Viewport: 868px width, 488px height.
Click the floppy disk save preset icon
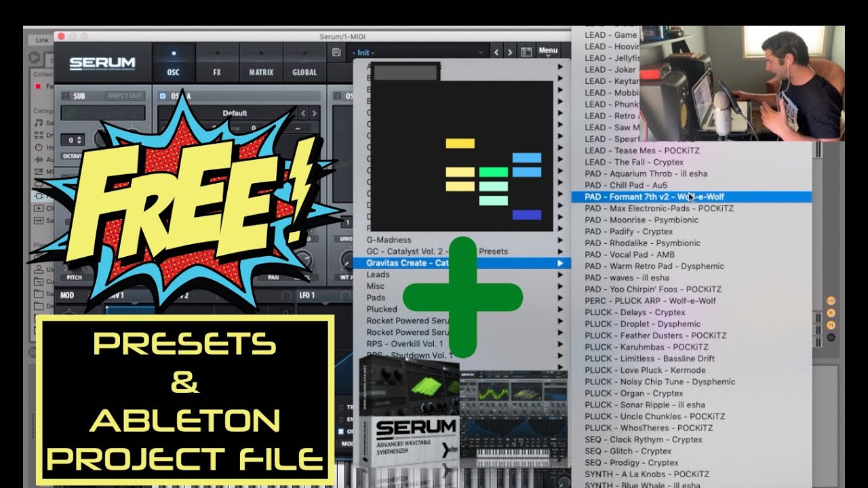tap(336, 52)
